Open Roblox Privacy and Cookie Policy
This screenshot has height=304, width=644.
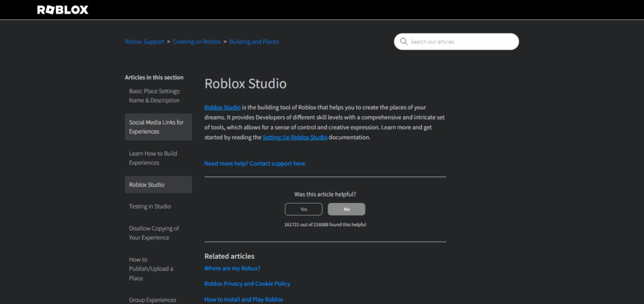point(247,284)
